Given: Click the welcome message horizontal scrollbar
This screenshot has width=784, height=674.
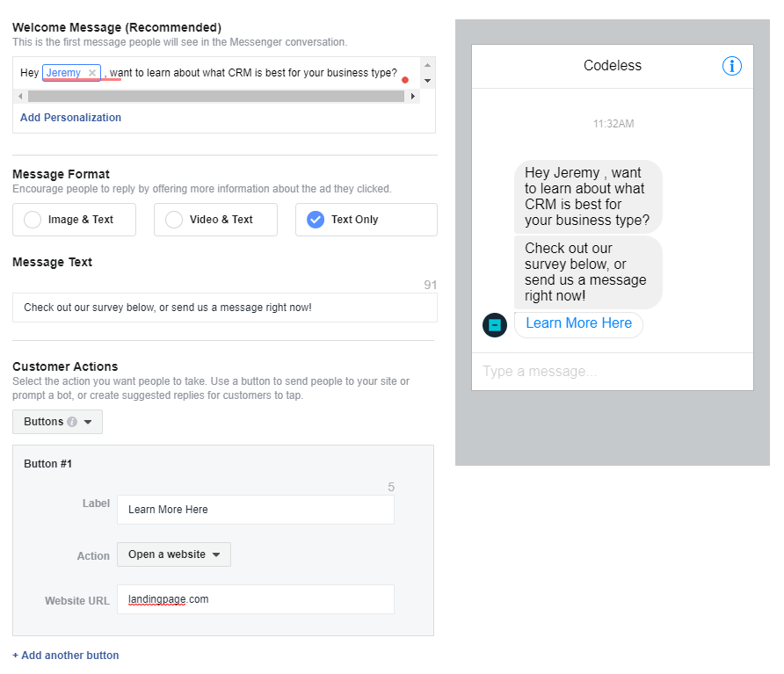Looking at the screenshot, I should point(216,96).
